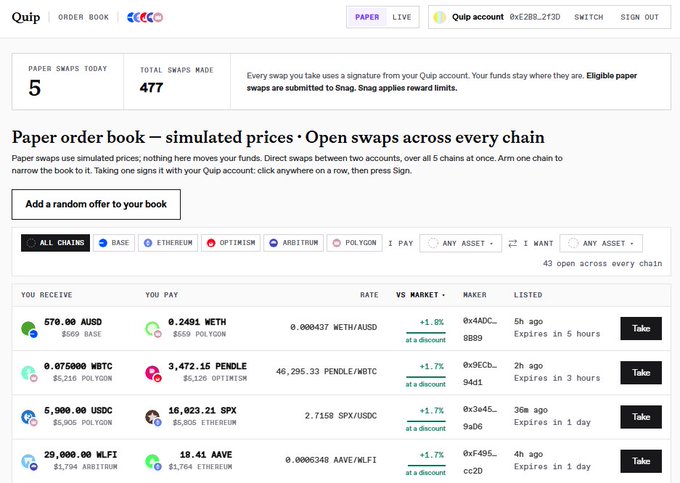
Task: Click account address 0xE2B8…2f3D
Action: (535, 17)
